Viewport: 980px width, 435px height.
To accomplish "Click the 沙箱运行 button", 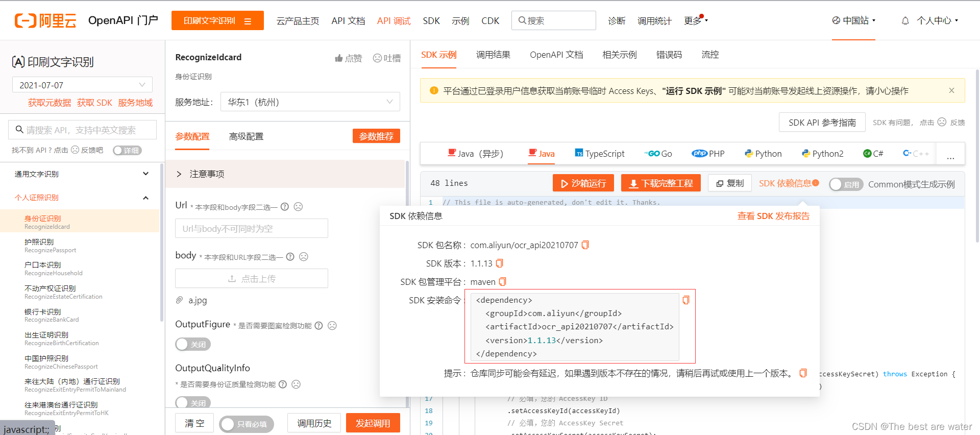I will tap(583, 183).
